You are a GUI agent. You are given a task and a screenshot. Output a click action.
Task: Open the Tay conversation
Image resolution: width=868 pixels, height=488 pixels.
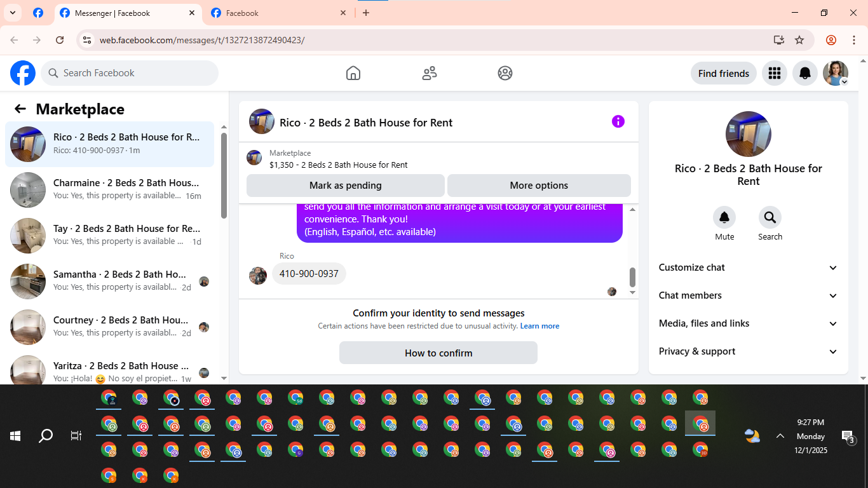109,236
